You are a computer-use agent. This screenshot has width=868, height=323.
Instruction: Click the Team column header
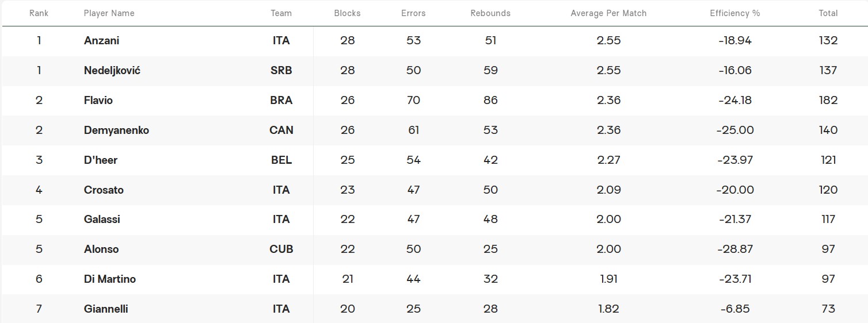pyautogui.click(x=281, y=13)
